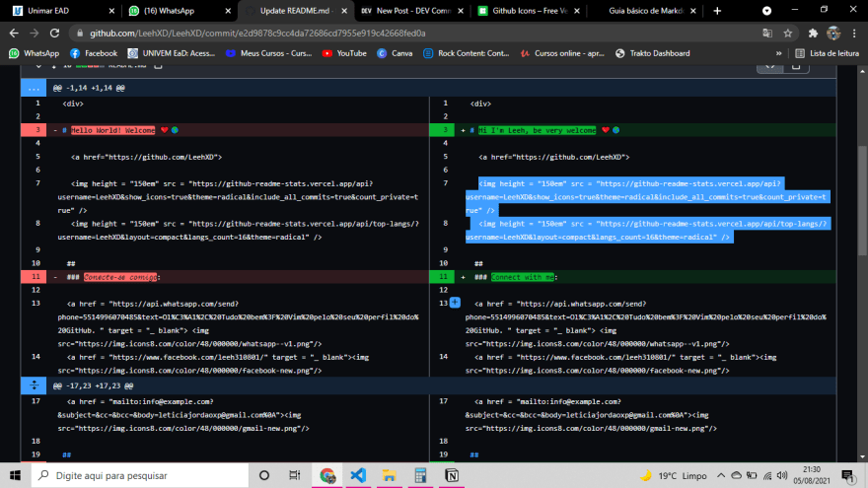The height and width of the screenshot is (488, 868).
Task: Close the WhatsApp tab
Action: 228,11
